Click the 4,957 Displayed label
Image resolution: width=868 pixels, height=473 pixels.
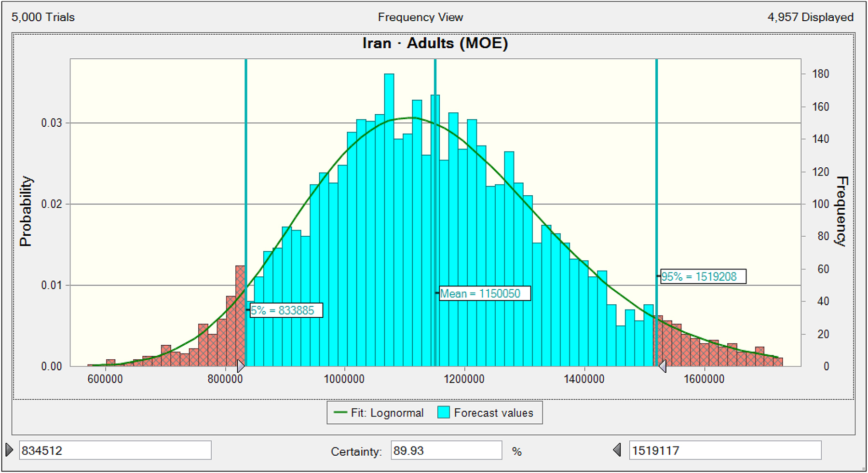[810, 17]
